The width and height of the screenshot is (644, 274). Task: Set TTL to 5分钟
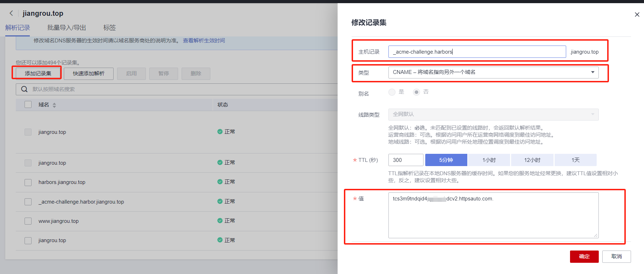click(446, 160)
